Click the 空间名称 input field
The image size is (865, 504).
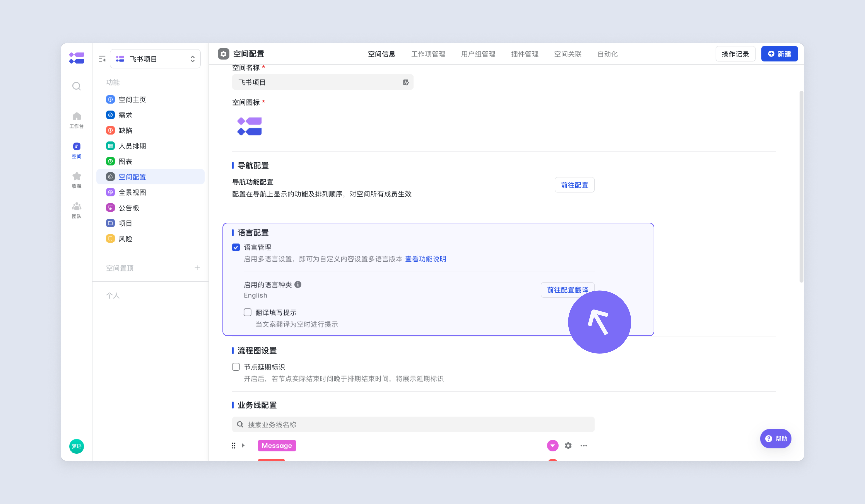322,82
